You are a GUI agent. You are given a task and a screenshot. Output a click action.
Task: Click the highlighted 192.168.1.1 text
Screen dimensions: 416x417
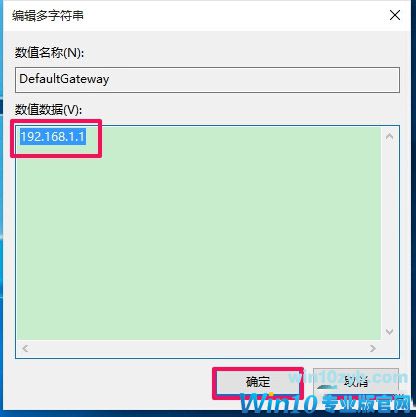53,137
